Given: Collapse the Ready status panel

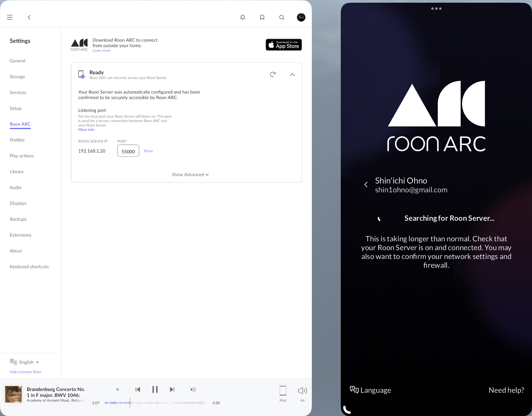Looking at the screenshot, I should click(292, 74).
